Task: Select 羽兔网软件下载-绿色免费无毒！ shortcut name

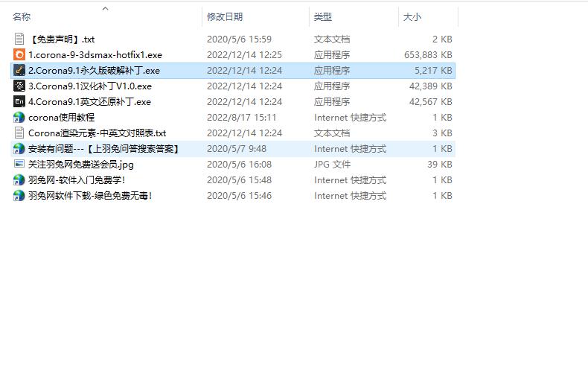Action: tap(90, 195)
